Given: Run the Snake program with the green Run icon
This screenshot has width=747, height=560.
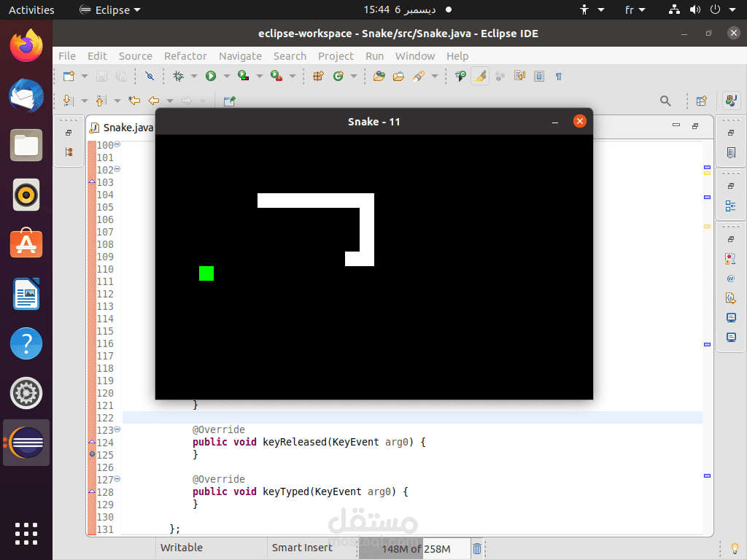Looking at the screenshot, I should (212, 76).
